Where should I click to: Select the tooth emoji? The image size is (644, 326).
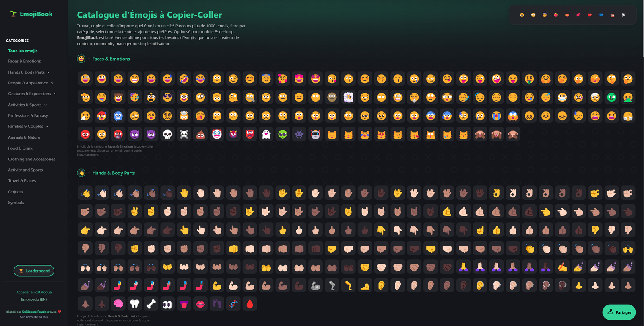coord(134,304)
